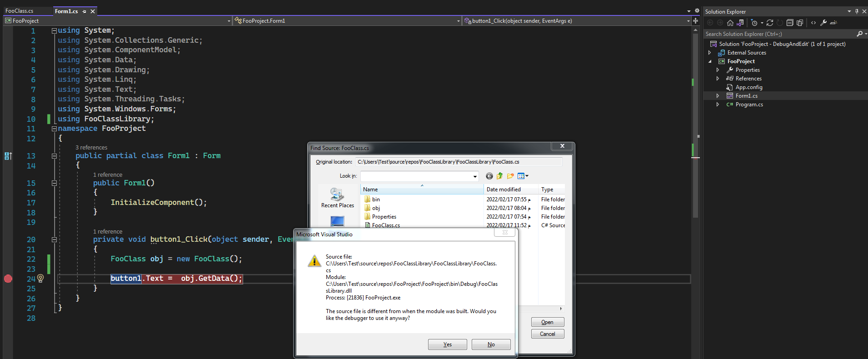Open Solution Explorer window position dropdown arrow
The image size is (868, 359).
pyautogui.click(x=849, y=11)
